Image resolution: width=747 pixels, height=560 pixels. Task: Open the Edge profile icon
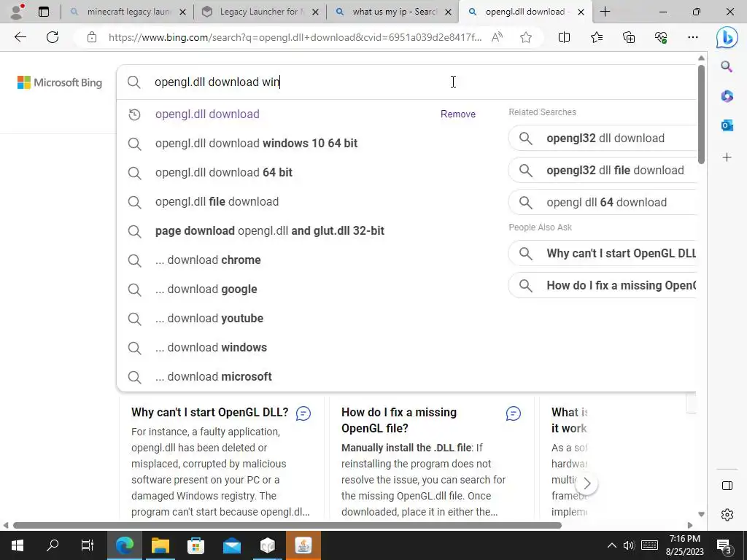(18, 12)
